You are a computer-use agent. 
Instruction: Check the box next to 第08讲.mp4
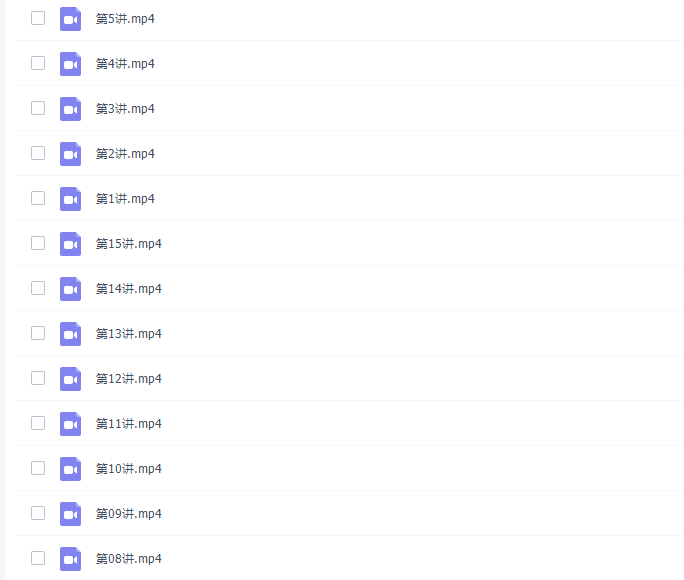(38, 558)
